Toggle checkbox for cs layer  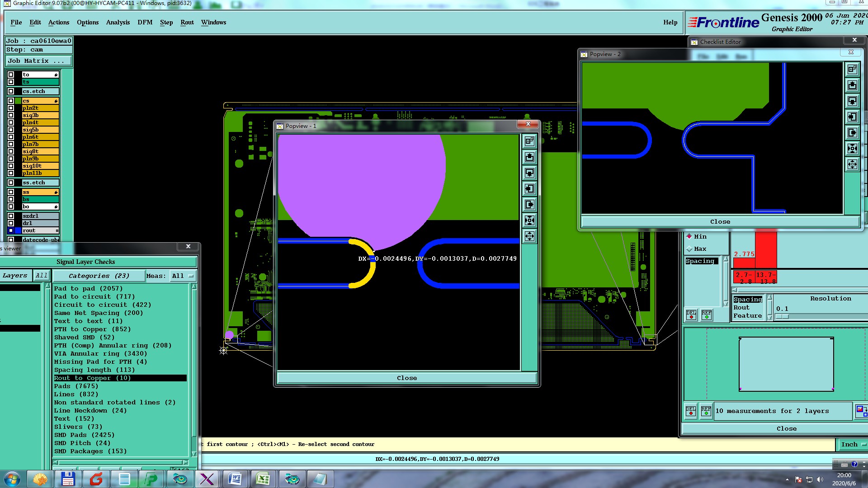(x=11, y=101)
